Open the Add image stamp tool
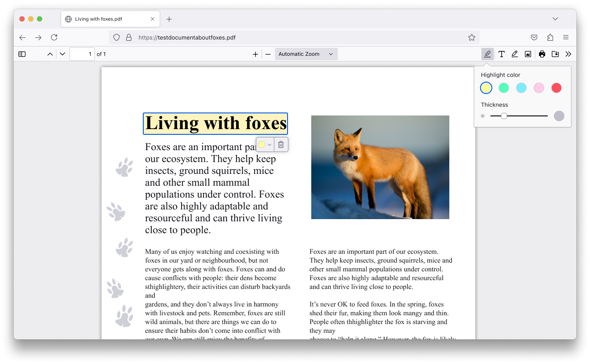The image size is (590, 364). tap(528, 54)
